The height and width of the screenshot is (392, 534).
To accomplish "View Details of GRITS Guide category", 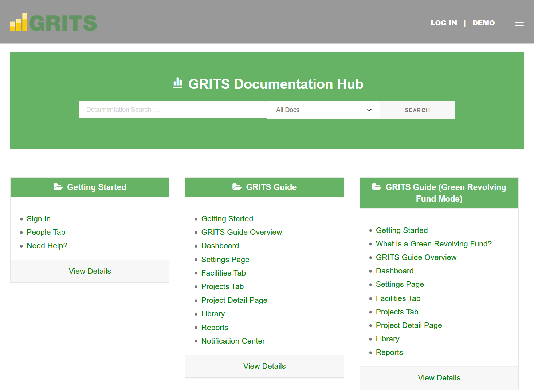I will (264, 366).
